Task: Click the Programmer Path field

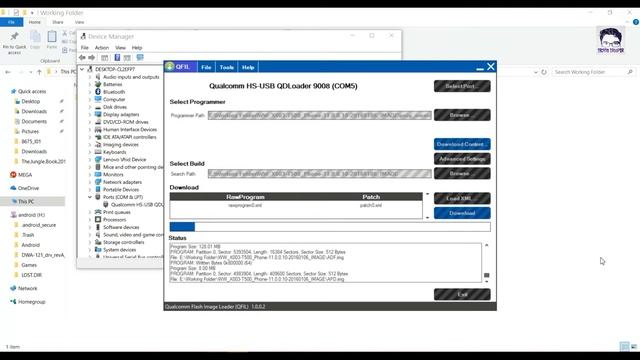Action: pyautogui.click(x=320, y=116)
